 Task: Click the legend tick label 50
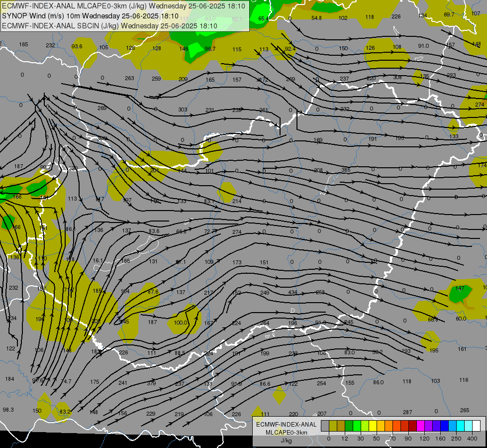[377, 439]
